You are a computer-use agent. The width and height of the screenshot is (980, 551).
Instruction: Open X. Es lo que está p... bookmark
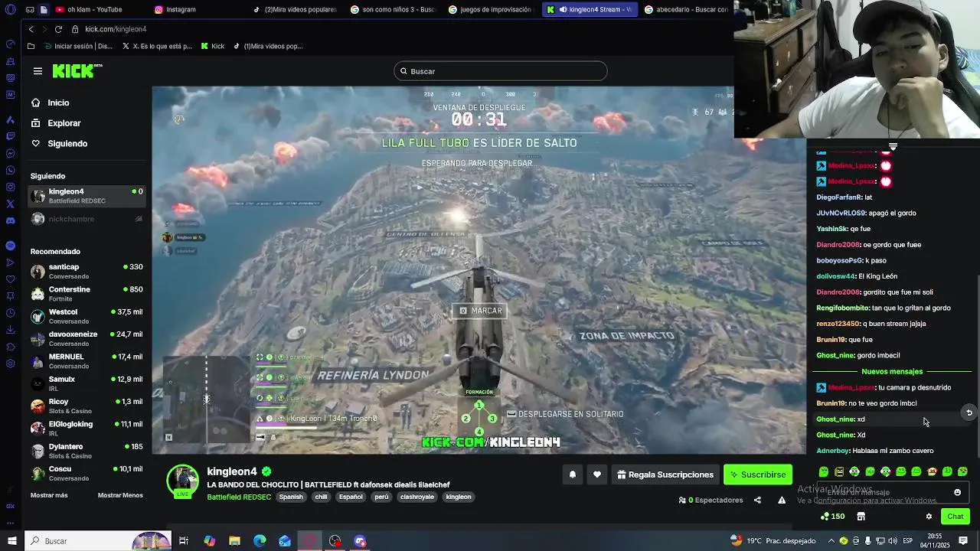pos(157,46)
